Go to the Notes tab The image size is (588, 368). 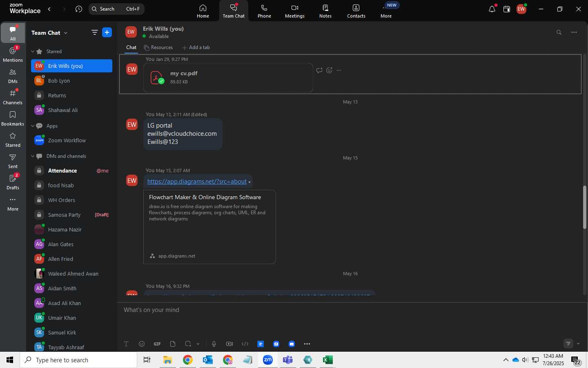[x=325, y=11]
